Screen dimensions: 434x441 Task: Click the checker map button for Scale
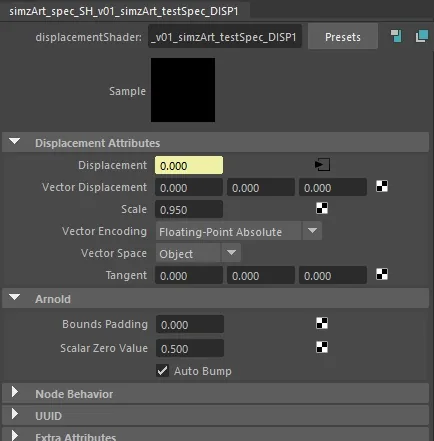(x=322, y=208)
